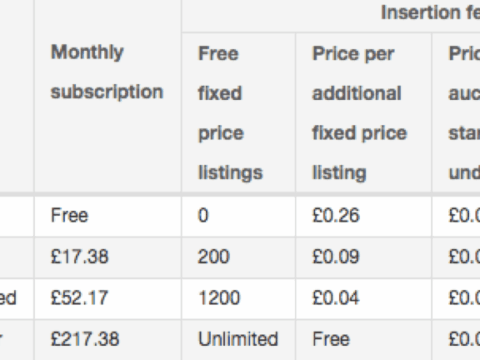Viewport: 480px width, 360px height.
Task: Click the Insertion fees heading
Action: pos(430,13)
